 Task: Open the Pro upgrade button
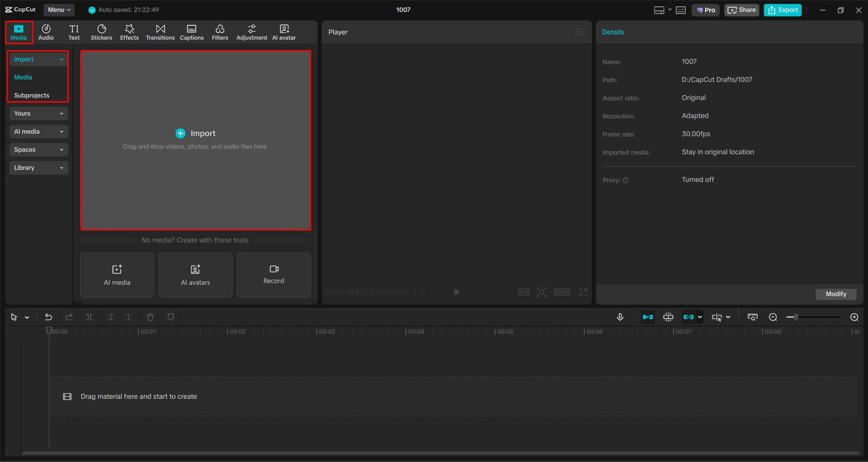[706, 10]
